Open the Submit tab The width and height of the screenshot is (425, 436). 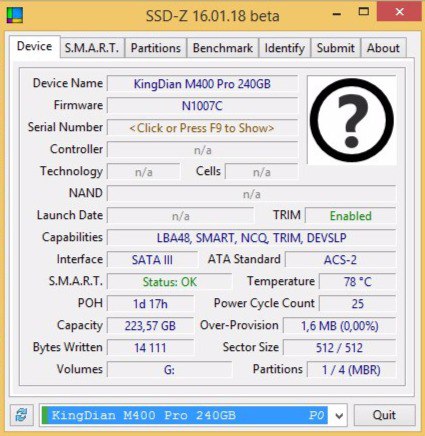tap(336, 48)
